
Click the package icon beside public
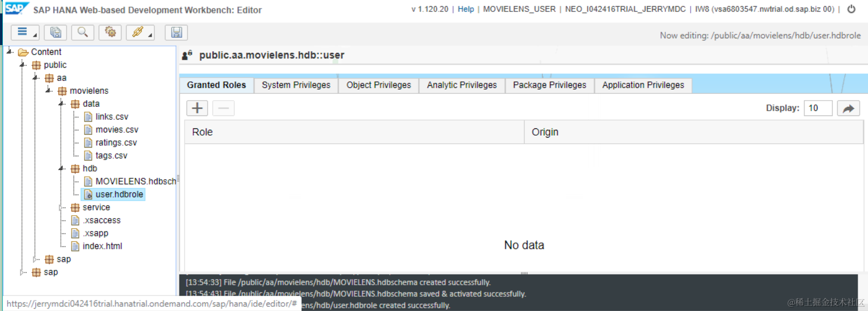pyautogui.click(x=36, y=65)
